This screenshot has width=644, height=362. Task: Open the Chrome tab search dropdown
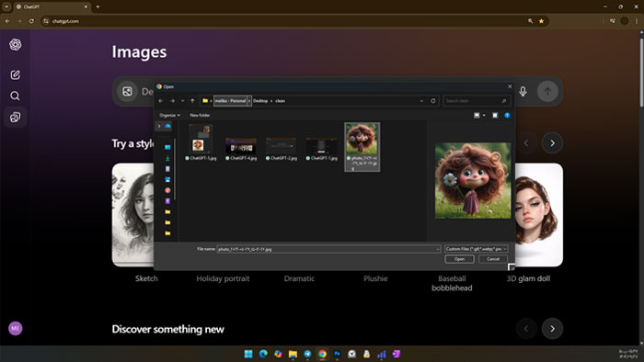pyautogui.click(x=6, y=6)
